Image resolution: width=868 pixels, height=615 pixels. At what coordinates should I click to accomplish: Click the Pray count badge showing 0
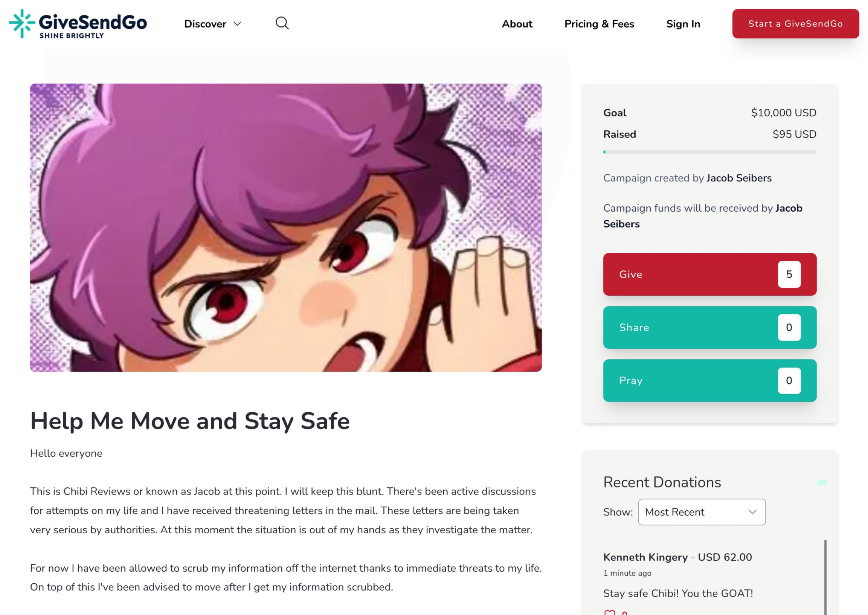coord(789,381)
